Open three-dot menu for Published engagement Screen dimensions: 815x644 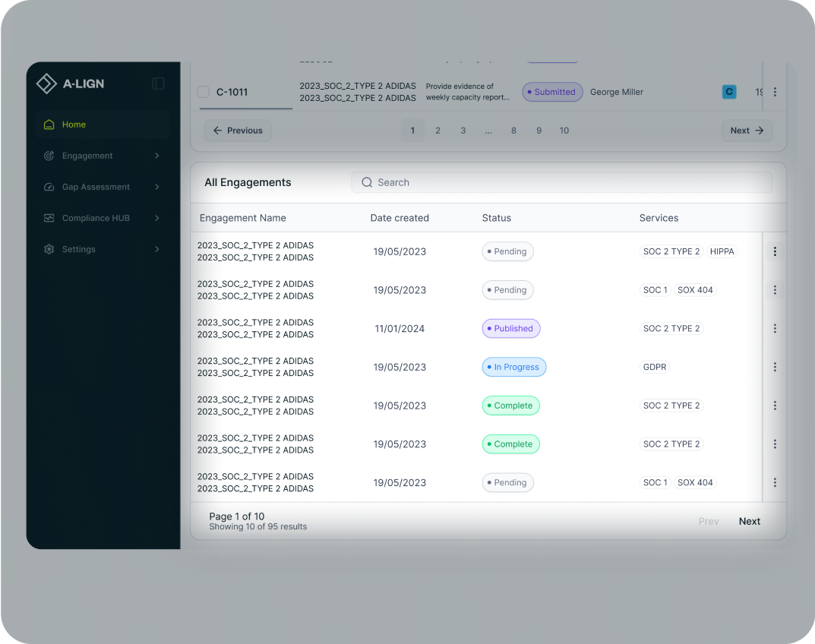pyautogui.click(x=775, y=329)
